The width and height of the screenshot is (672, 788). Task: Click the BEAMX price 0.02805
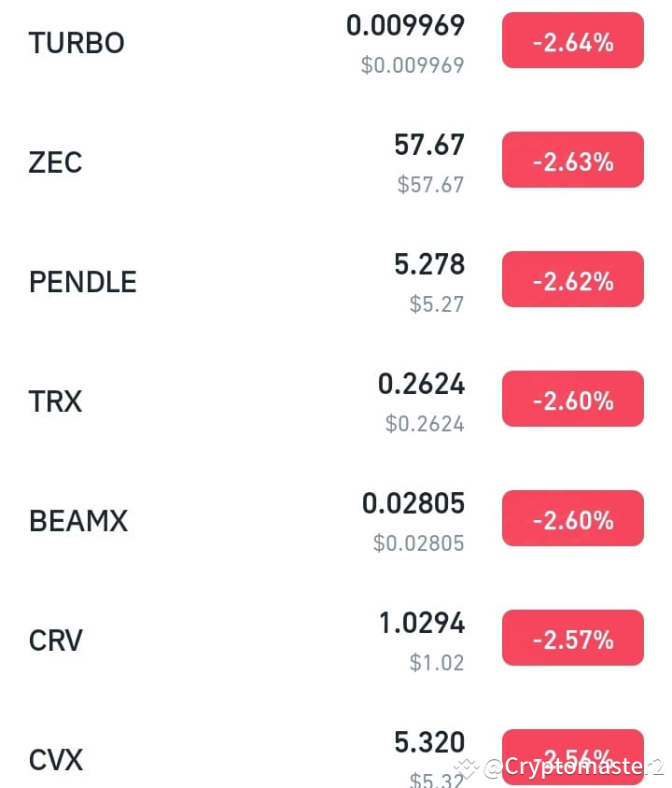(413, 504)
